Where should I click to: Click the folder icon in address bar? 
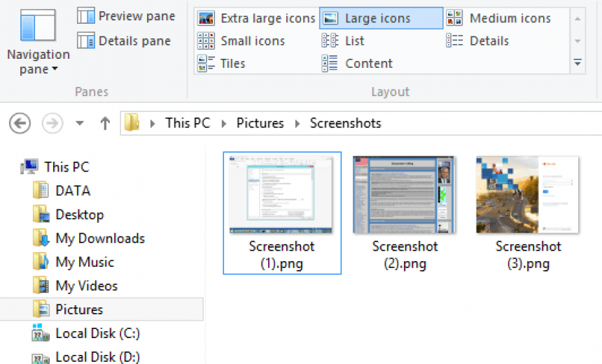[132, 122]
